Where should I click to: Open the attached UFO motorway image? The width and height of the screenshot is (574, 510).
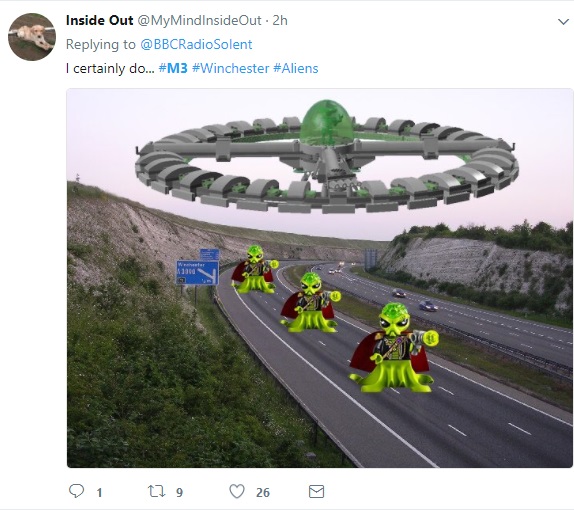[x=320, y=278]
